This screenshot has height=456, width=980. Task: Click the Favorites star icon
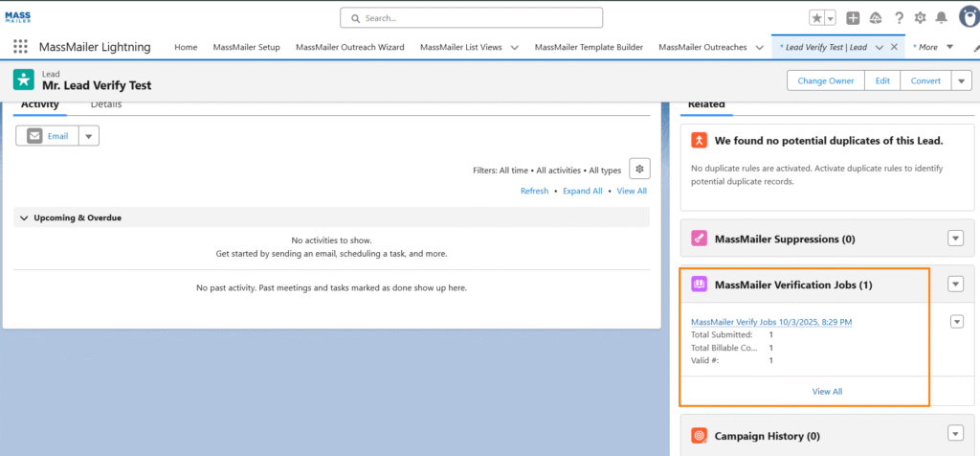tap(816, 18)
